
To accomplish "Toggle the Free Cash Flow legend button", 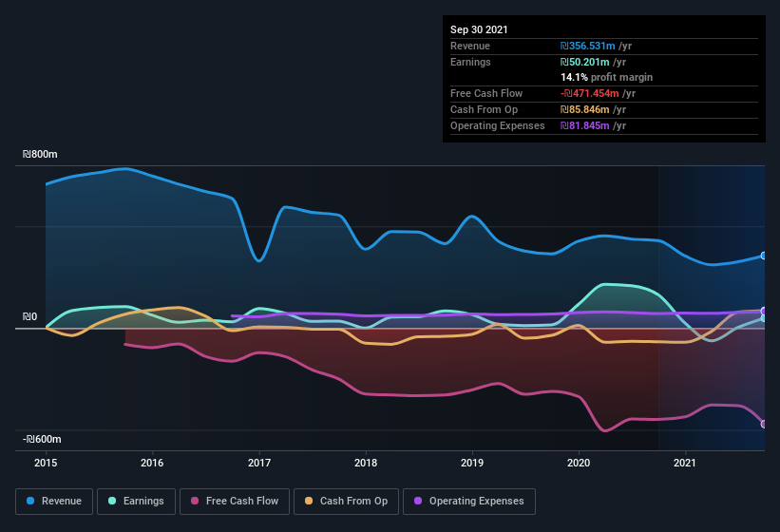I will pyautogui.click(x=234, y=501).
